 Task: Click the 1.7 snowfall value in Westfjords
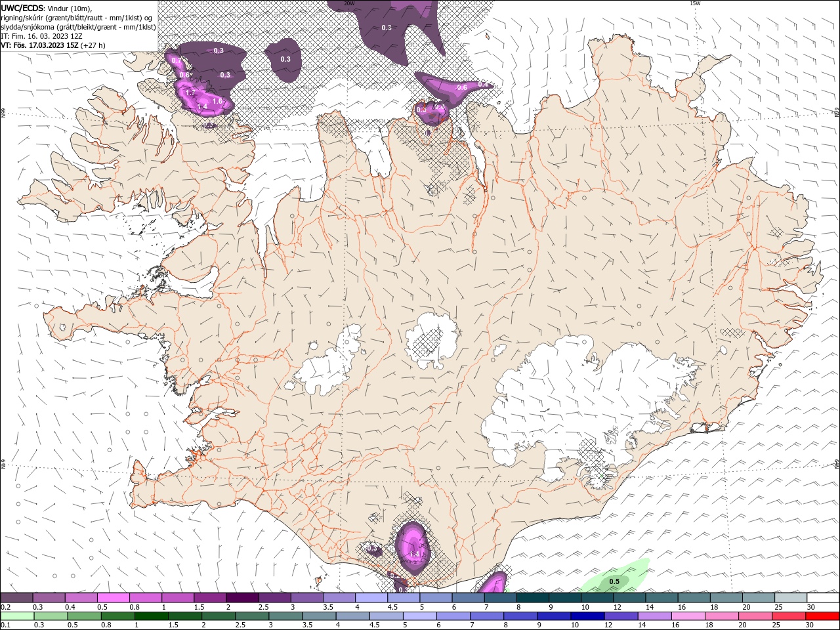[x=190, y=94]
